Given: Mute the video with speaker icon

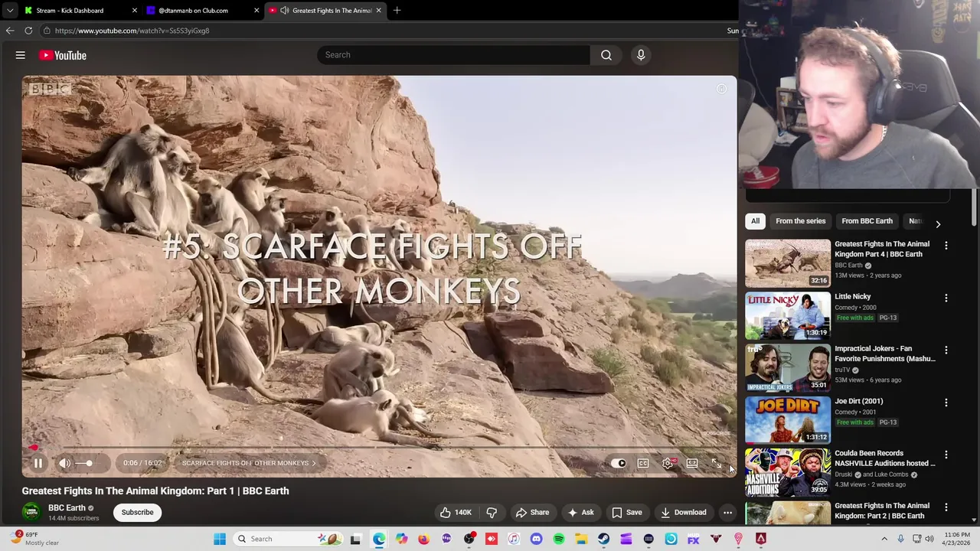Looking at the screenshot, I should click(x=65, y=463).
